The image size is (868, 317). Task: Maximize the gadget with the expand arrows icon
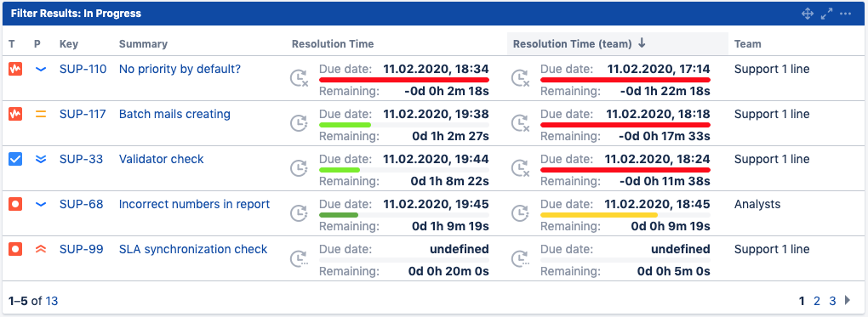826,14
